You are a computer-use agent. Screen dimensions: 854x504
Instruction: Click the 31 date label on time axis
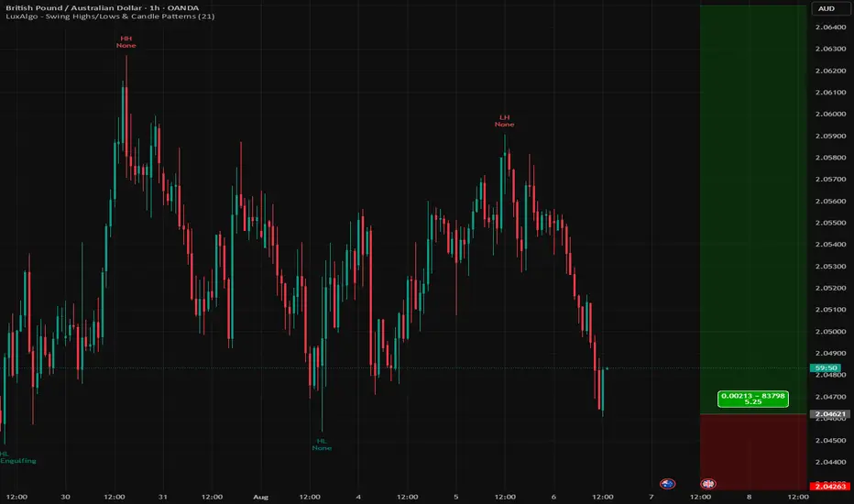(x=162, y=497)
